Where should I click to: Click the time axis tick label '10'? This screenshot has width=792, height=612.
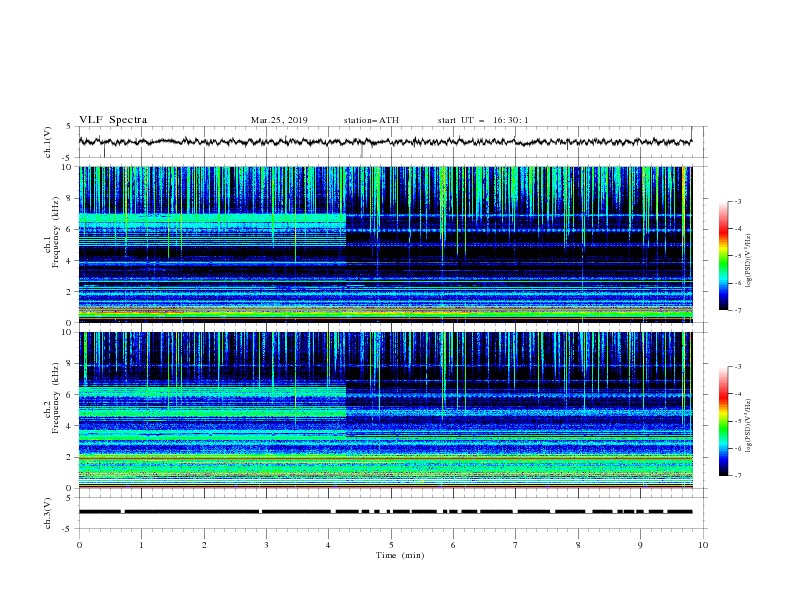pyautogui.click(x=703, y=545)
